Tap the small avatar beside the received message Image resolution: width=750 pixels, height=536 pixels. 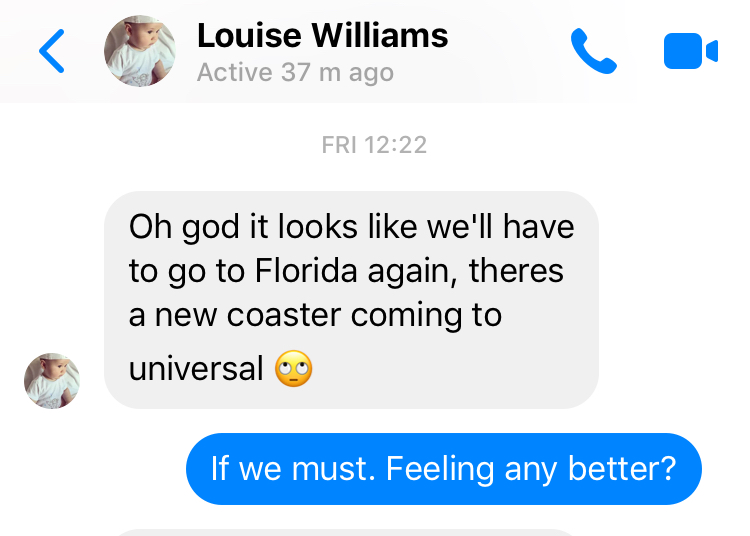click(52, 381)
